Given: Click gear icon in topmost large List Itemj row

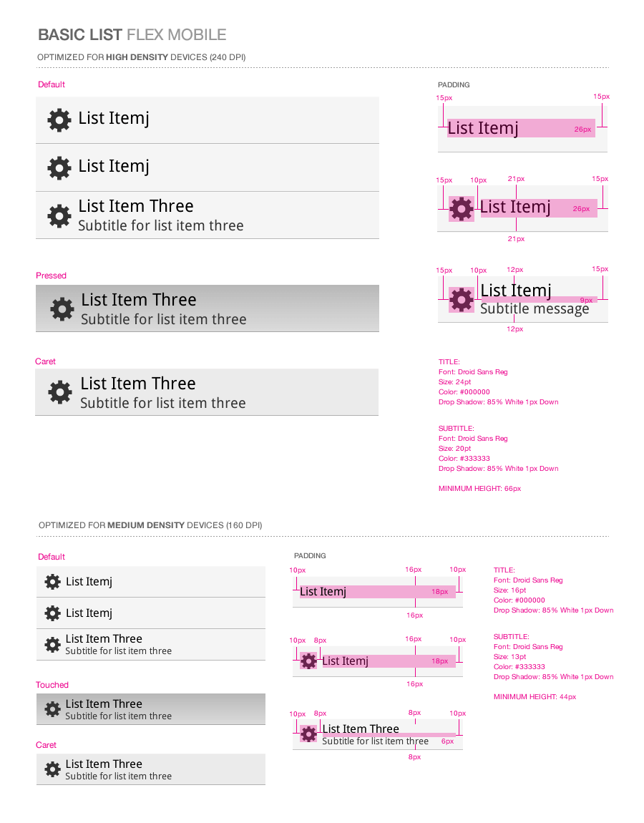Looking at the screenshot, I should click(59, 120).
